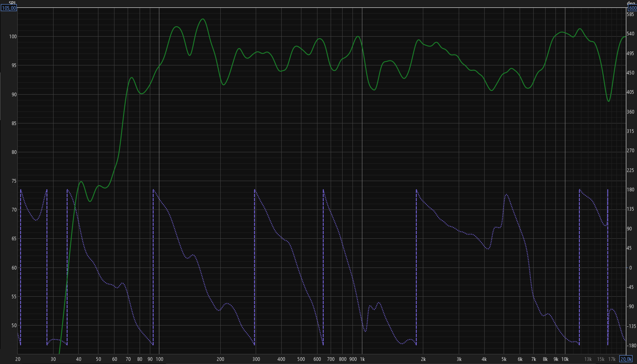The width and height of the screenshot is (637, 364).
Task: Click the 1k frequency axis label
Action: pos(362,359)
